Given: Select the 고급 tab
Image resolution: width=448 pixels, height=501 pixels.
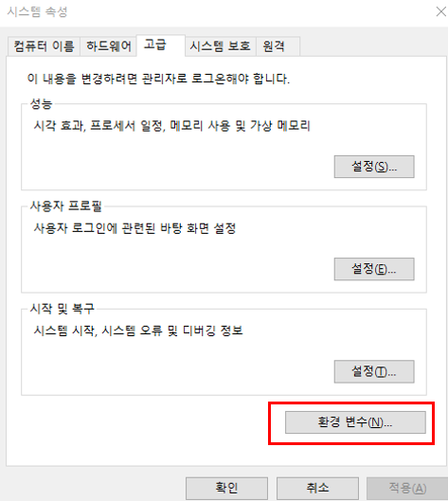Looking at the screenshot, I should 161,45.
